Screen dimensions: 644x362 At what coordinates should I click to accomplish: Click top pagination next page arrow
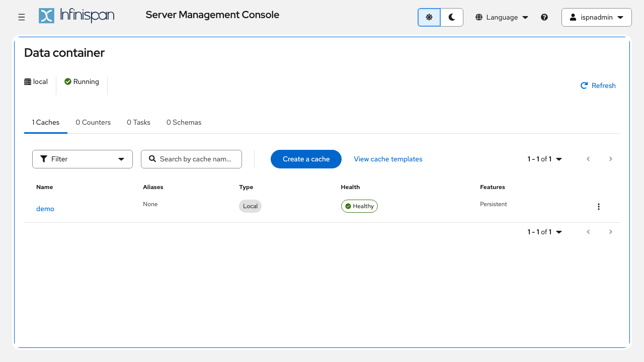(x=611, y=159)
